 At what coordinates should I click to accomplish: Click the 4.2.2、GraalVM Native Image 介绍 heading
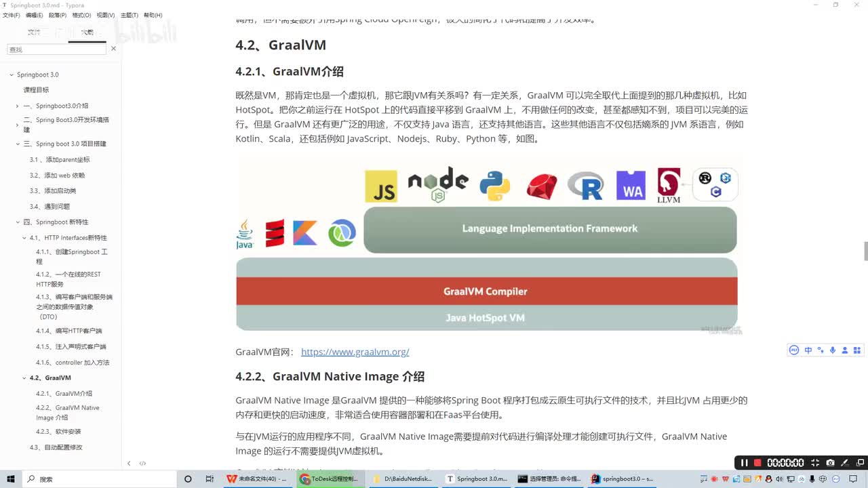tap(330, 376)
